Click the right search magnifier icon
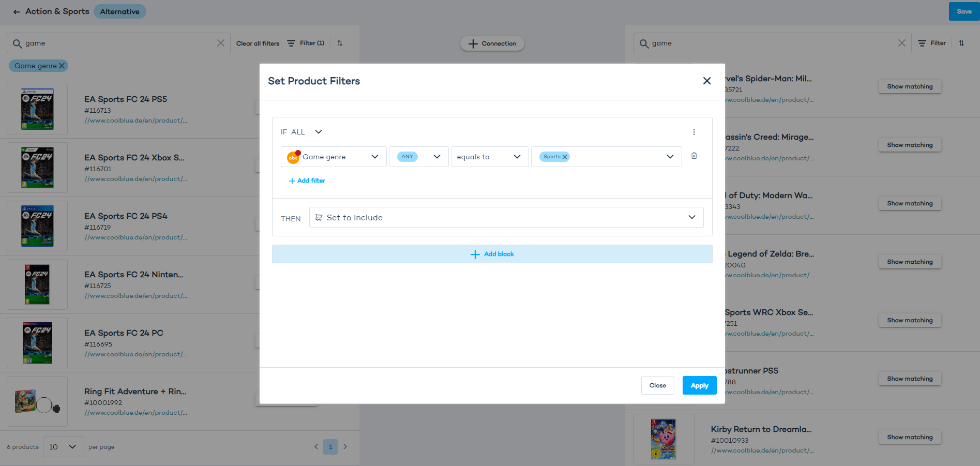Viewport: 980px width, 466px height. point(644,43)
